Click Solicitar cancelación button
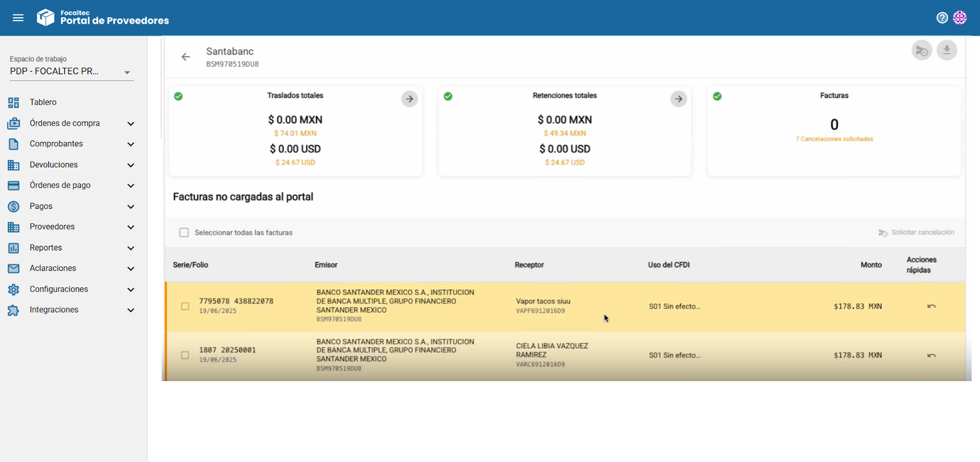This screenshot has width=980, height=462. [x=916, y=233]
